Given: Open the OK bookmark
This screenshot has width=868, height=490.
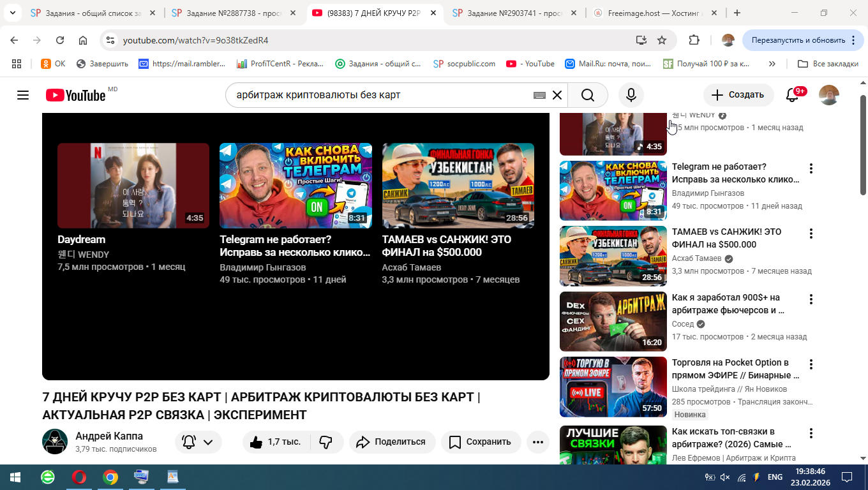Looking at the screenshot, I should [53, 64].
